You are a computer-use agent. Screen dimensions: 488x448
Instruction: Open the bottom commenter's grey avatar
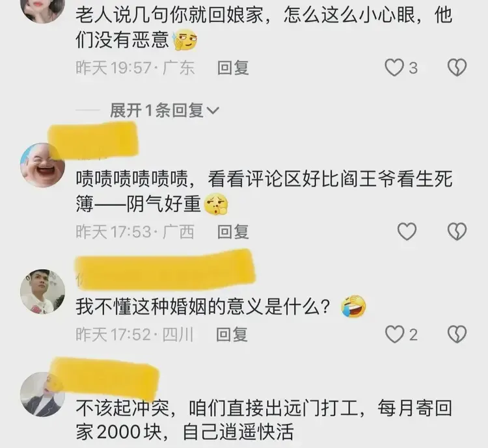click(x=43, y=394)
